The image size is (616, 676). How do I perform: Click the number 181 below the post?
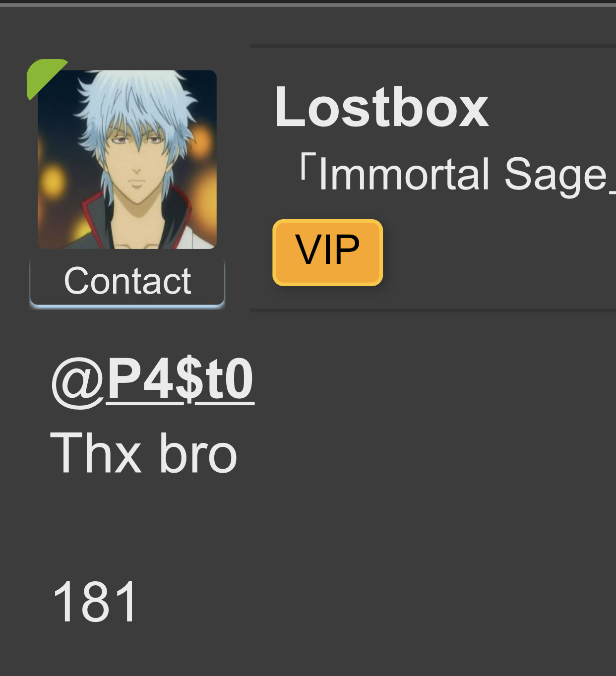coord(94,602)
